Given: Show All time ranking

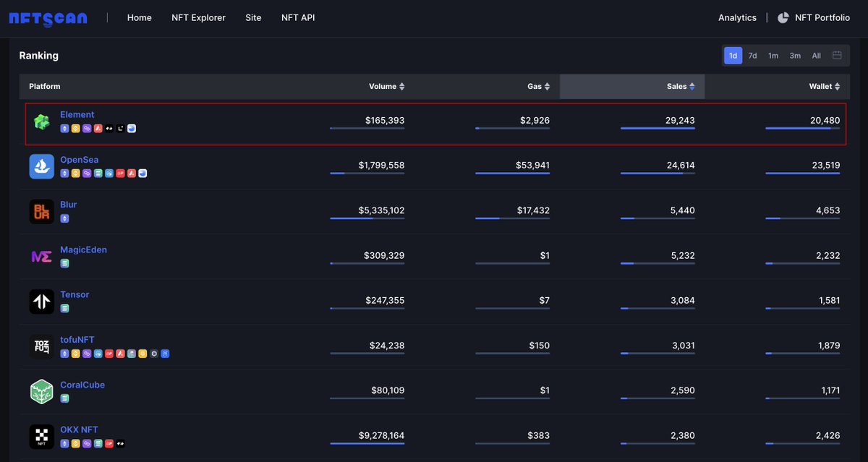Looking at the screenshot, I should (x=816, y=56).
